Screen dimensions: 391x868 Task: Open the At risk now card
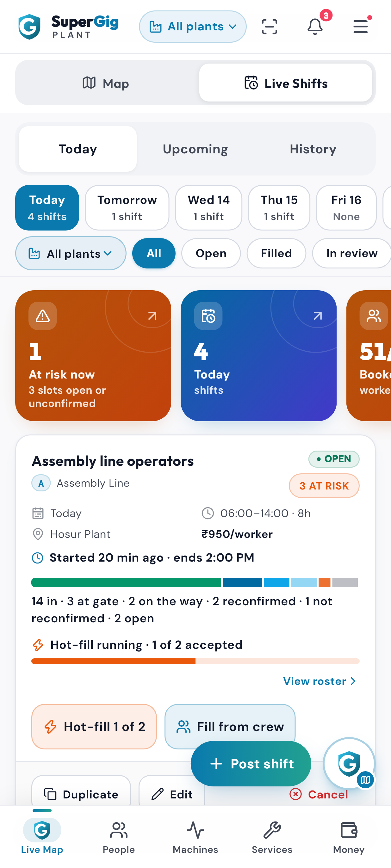pyautogui.click(x=93, y=355)
